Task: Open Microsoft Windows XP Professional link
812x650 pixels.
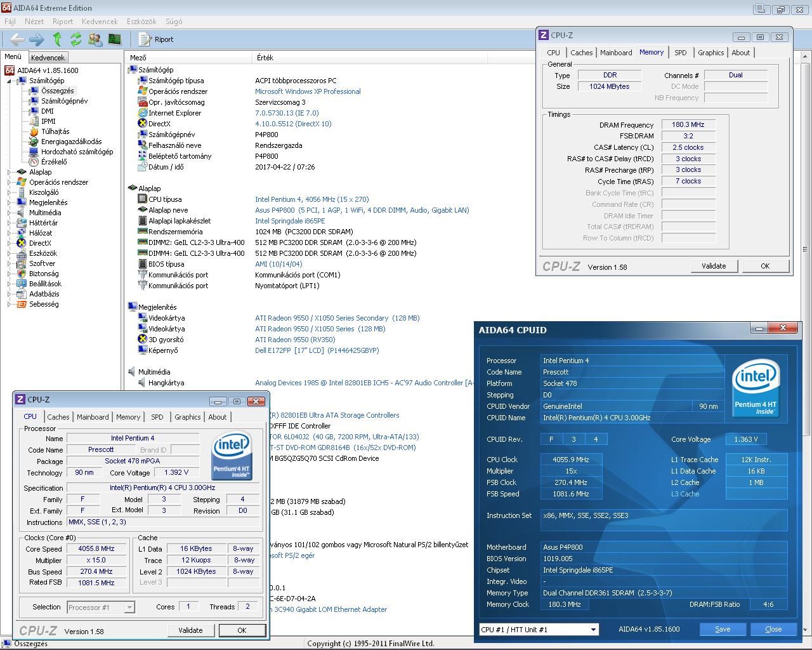Action: click(308, 91)
